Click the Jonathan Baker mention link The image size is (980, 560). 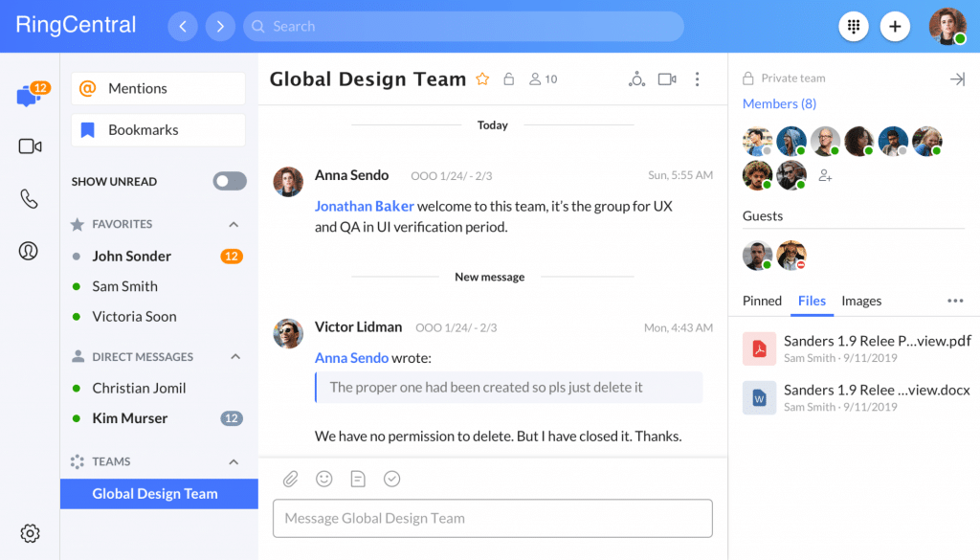tap(364, 206)
